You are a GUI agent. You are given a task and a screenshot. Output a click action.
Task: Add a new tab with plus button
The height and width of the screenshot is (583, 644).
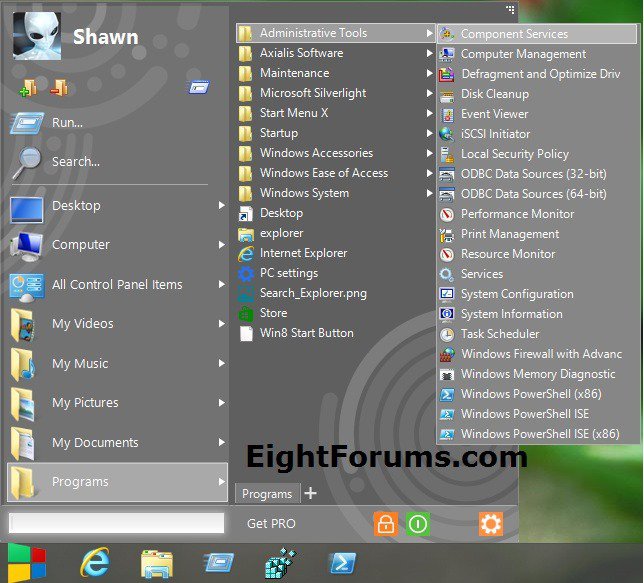click(310, 493)
